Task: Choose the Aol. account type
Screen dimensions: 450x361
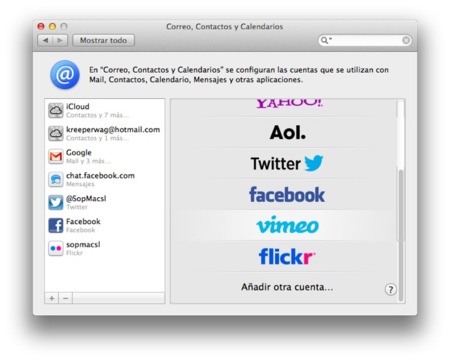Action: pos(288,132)
